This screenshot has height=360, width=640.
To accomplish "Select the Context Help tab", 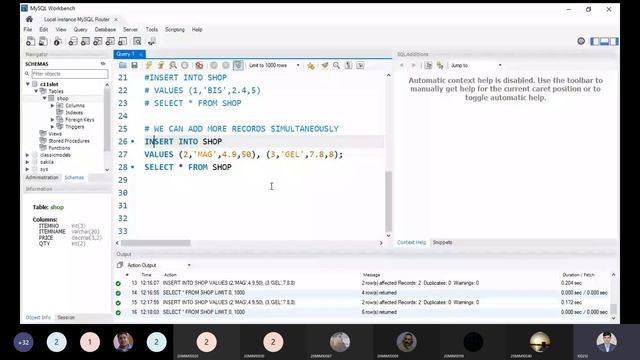I will [411, 242].
